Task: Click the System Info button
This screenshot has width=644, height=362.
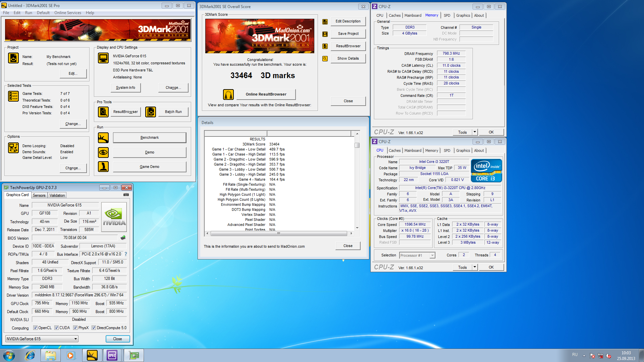Action: [125, 88]
